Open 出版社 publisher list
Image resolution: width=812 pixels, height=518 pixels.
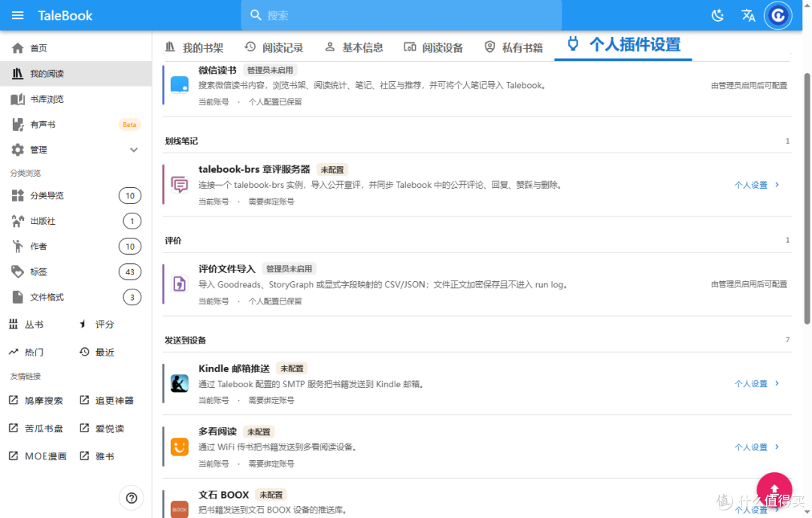[x=76, y=221]
